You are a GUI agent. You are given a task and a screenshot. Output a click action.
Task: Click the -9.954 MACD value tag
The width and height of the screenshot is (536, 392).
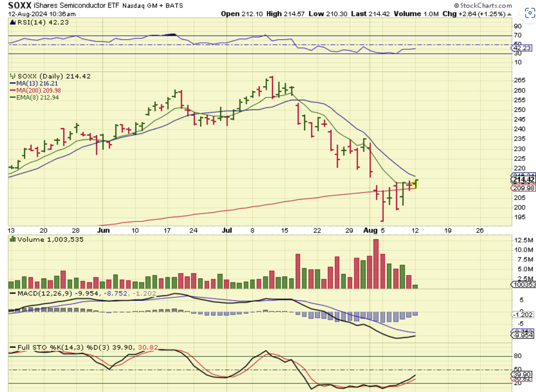click(523, 335)
